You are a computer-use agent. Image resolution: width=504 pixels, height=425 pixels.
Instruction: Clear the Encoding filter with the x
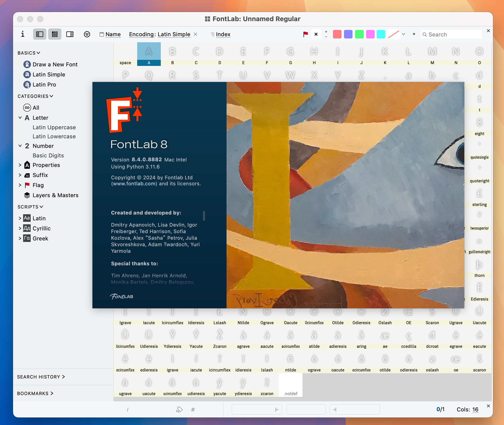click(195, 34)
